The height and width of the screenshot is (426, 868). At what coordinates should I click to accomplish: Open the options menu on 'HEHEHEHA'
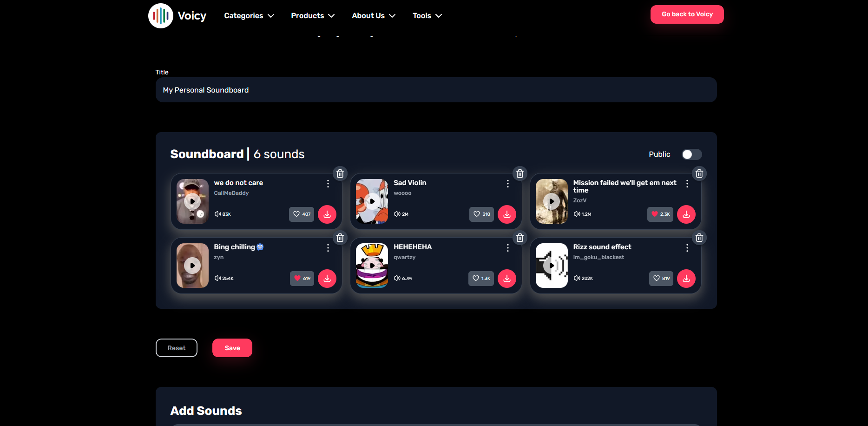(x=507, y=248)
